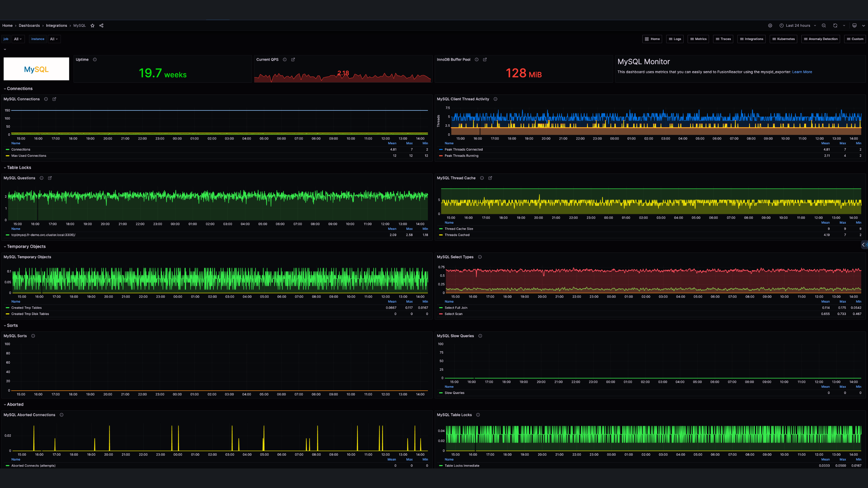868x488 pixels.
Task: Open the Anomaly Detection links menu
Action: point(821,39)
